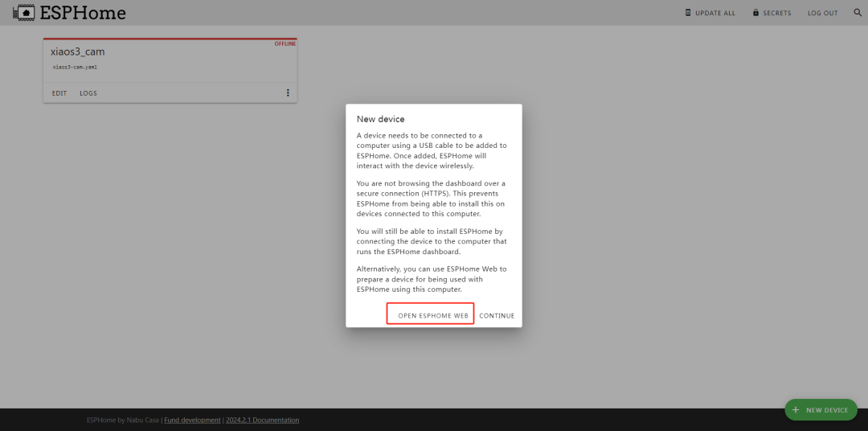Open the search magnifier icon
This screenshot has width=868, height=431.
pyautogui.click(x=858, y=13)
